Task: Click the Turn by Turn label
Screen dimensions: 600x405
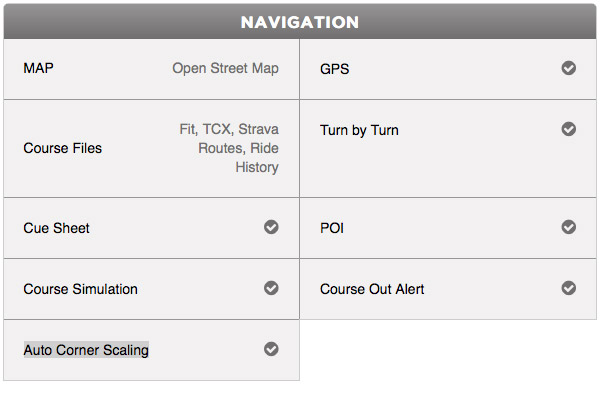Action: (359, 131)
